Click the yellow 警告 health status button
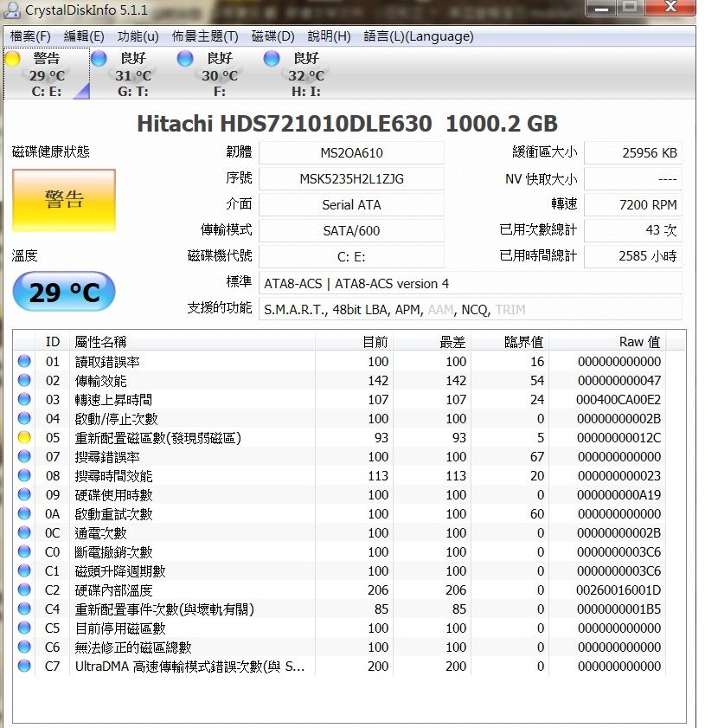705x728 pixels. (64, 200)
